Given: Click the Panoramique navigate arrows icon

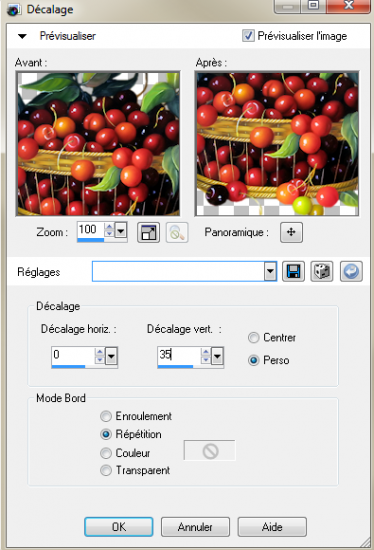Looking at the screenshot, I should [291, 232].
